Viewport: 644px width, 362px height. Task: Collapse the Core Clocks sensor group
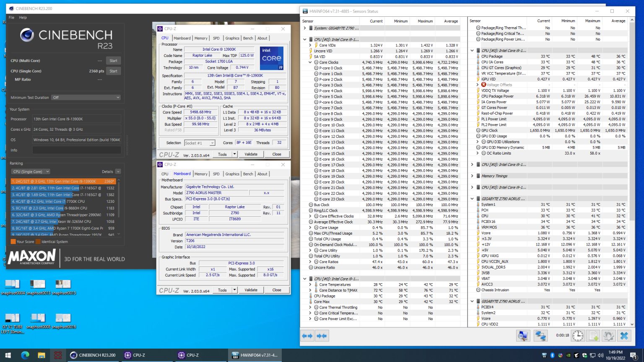pyautogui.click(x=311, y=62)
